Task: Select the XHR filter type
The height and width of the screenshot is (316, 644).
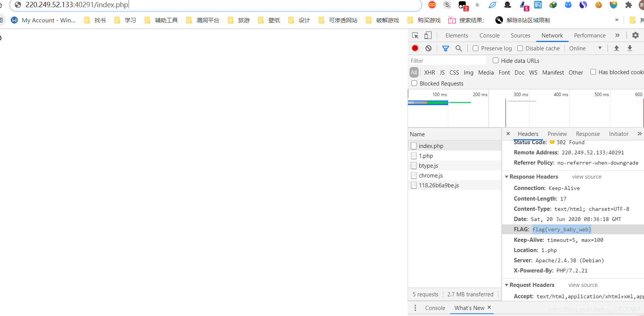Action: pyautogui.click(x=430, y=72)
